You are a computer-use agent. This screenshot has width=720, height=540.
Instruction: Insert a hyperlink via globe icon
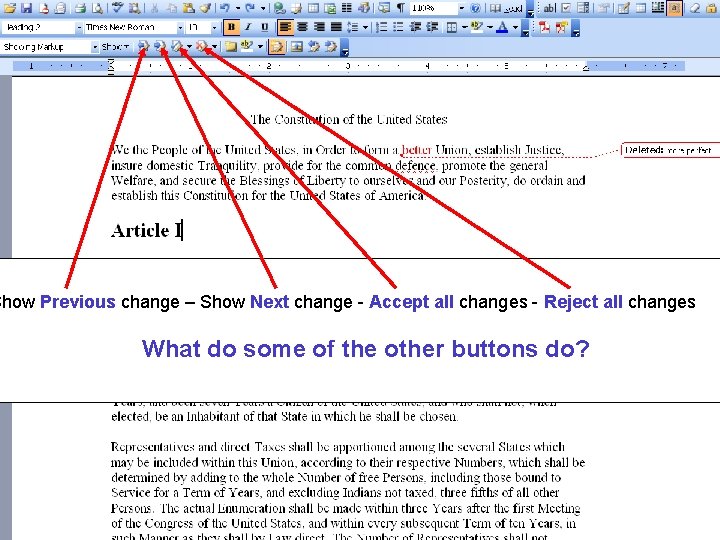[279, 8]
